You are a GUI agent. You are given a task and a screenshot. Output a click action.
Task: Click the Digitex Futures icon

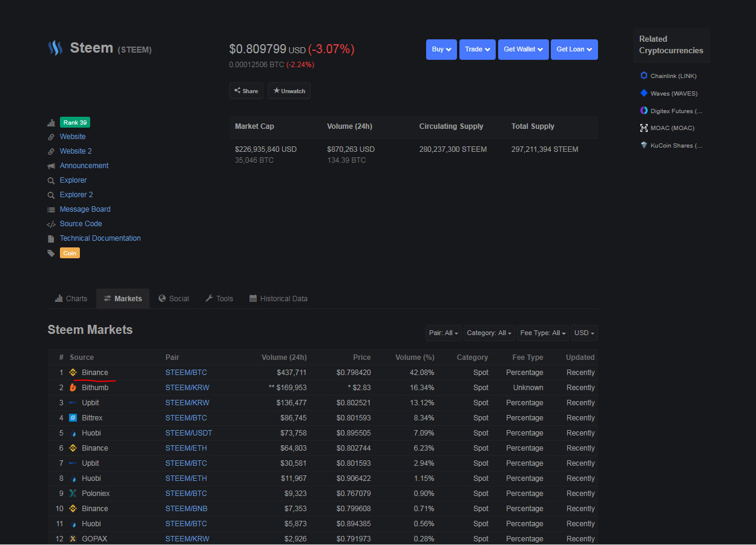point(644,111)
